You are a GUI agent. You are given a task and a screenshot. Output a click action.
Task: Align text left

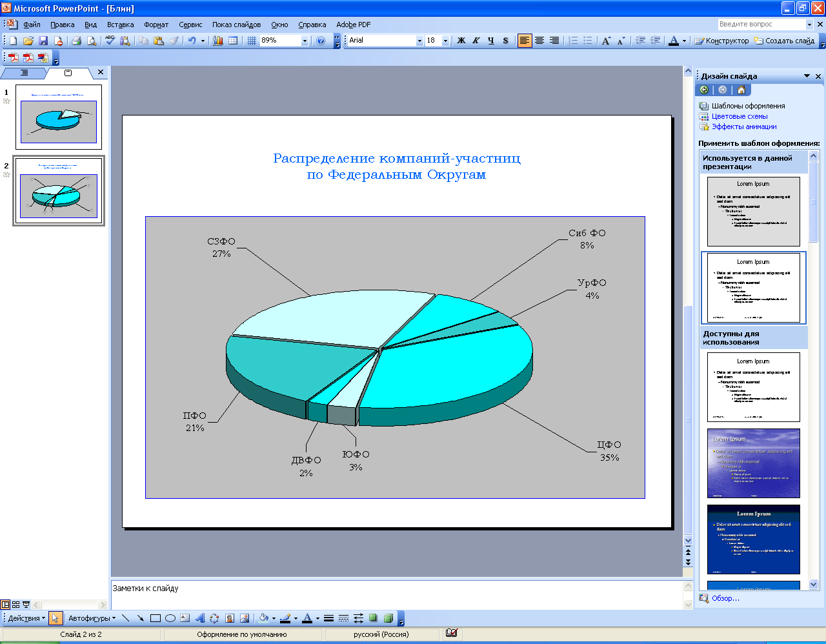tap(525, 41)
